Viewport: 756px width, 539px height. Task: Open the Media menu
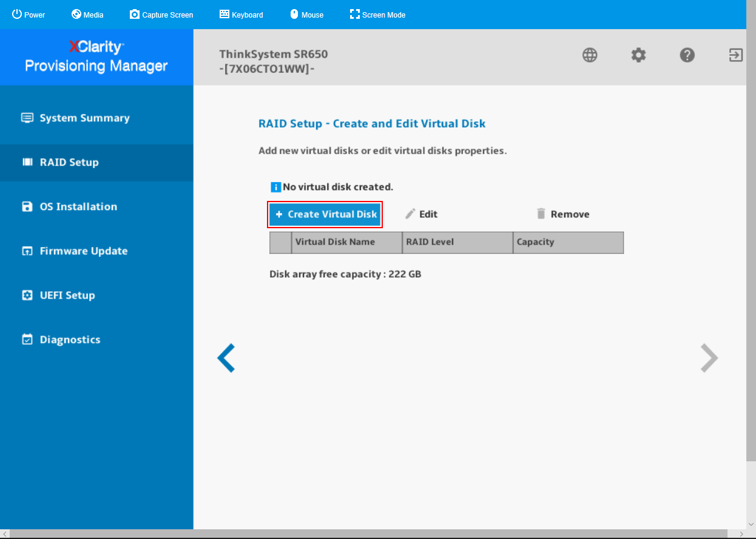87,15
